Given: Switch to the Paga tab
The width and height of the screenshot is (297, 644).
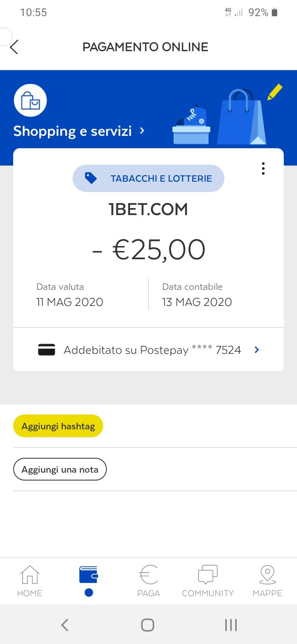Looking at the screenshot, I should tap(148, 581).
